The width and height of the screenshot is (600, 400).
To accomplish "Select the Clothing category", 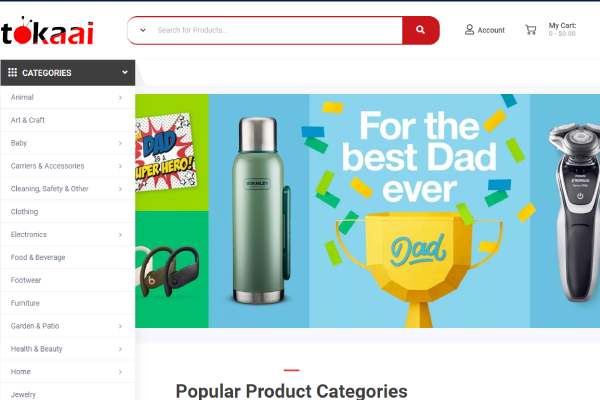I will (24, 212).
